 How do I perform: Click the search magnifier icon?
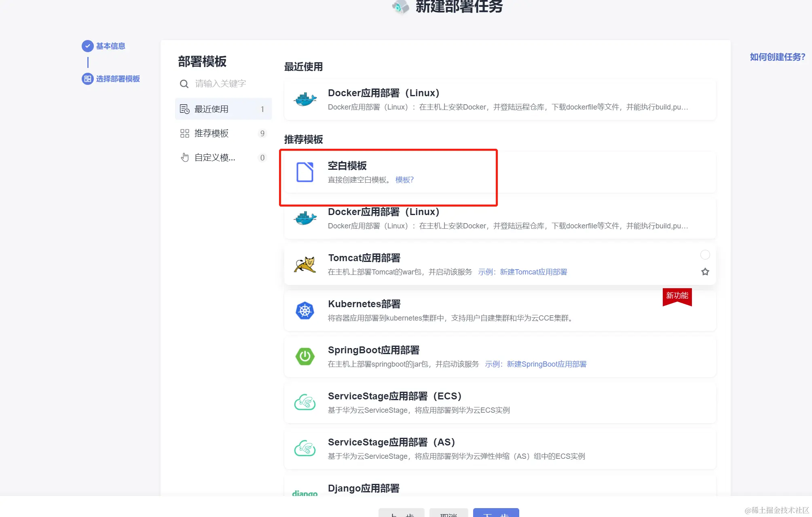click(184, 84)
